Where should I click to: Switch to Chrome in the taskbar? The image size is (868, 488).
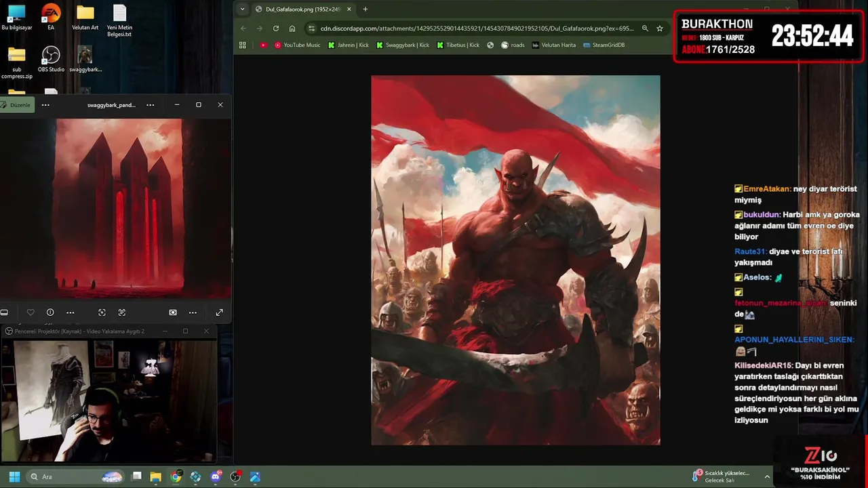[x=176, y=476]
